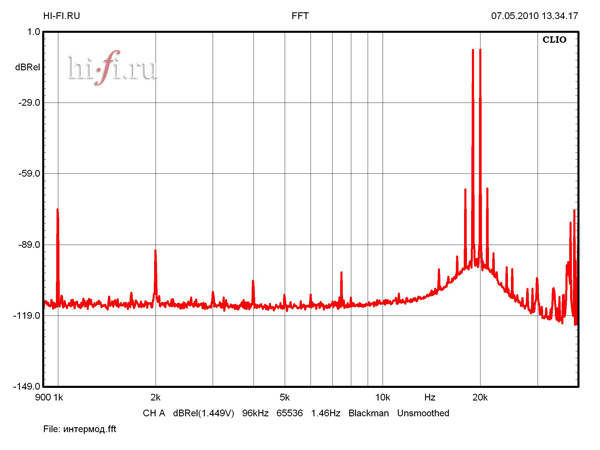Screen dimensions: 600x450
Task: Select the -59.0 value on the vertical axis
Action: pyautogui.click(x=28, y=174)
